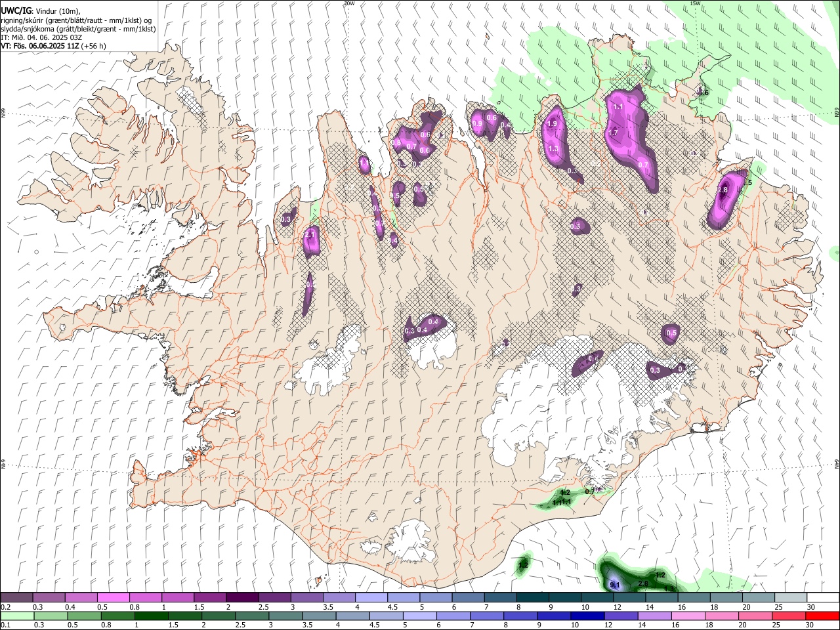Pick the deep blue 10 swatch in lower legend
Viewport: 840px width, 630px height.
[587, 616]
